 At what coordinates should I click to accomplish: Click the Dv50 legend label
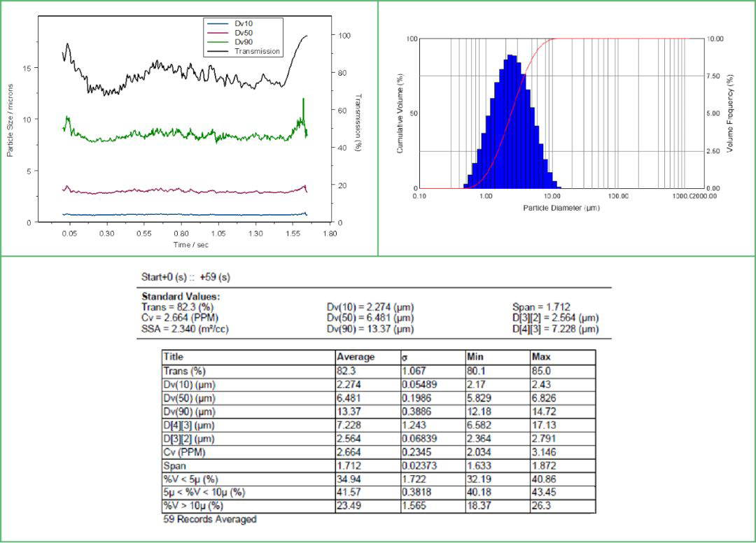click(x=244, y=32)
